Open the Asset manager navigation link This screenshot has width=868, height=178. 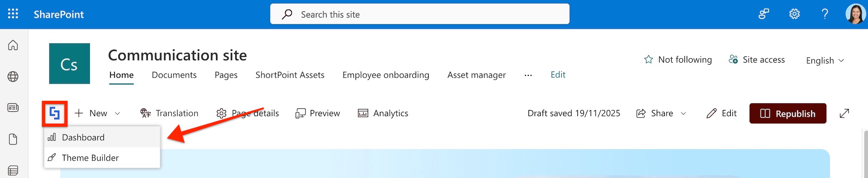476,75
